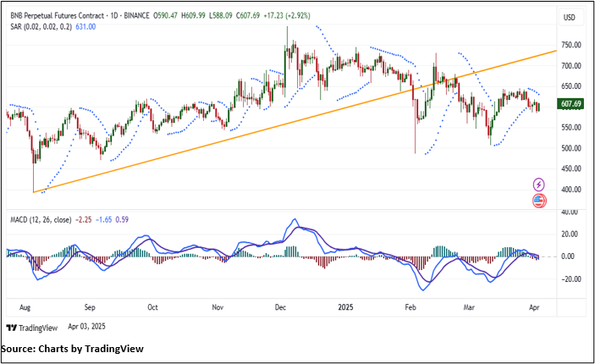The width and height of the screenshot is (595, 364).
Task: Click the Nov label on time axis
Action: [x=218, y=307]
